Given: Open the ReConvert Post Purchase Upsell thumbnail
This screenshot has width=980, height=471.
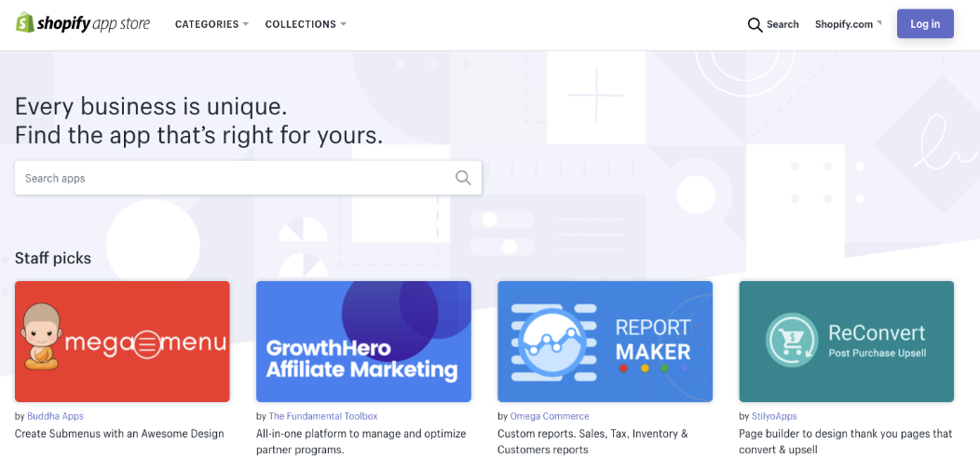Looking at the screenshot, I should [x=846, y=341].
